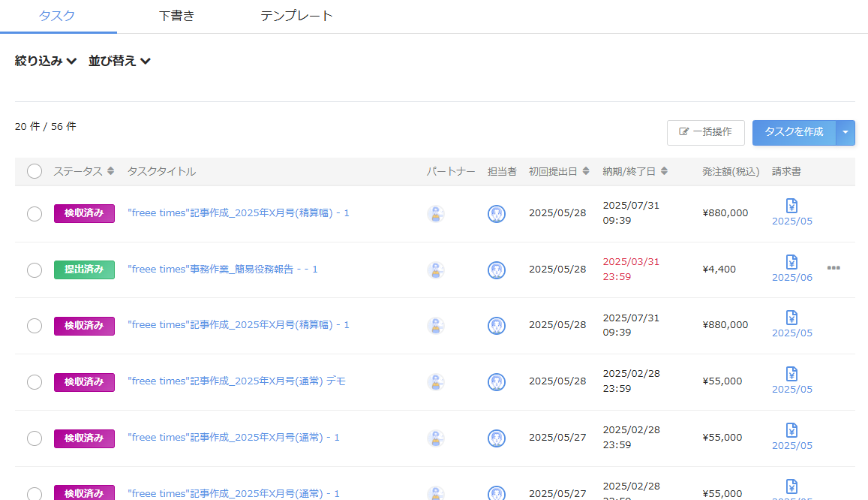Click the ¥4,400 order amount

click(719, 269)
